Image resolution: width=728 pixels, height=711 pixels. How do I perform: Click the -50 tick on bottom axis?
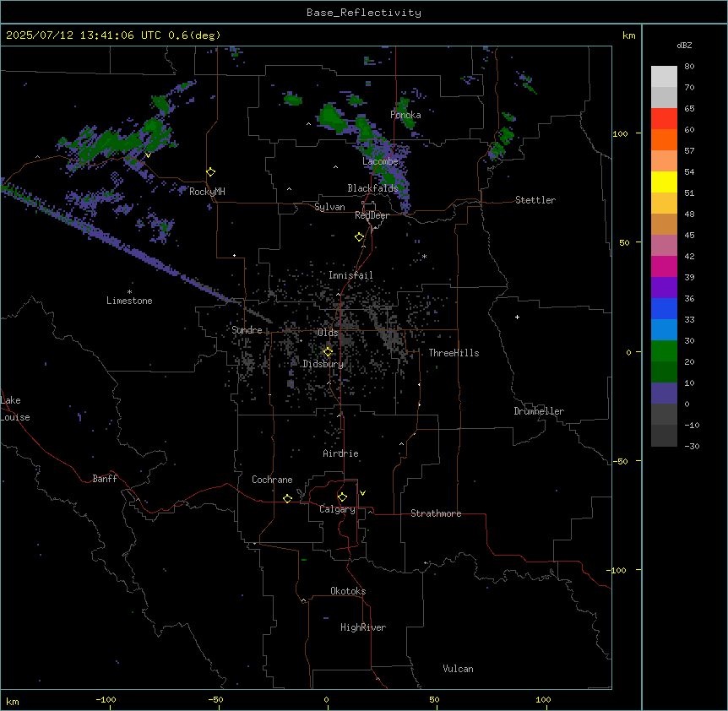point(215,699)
